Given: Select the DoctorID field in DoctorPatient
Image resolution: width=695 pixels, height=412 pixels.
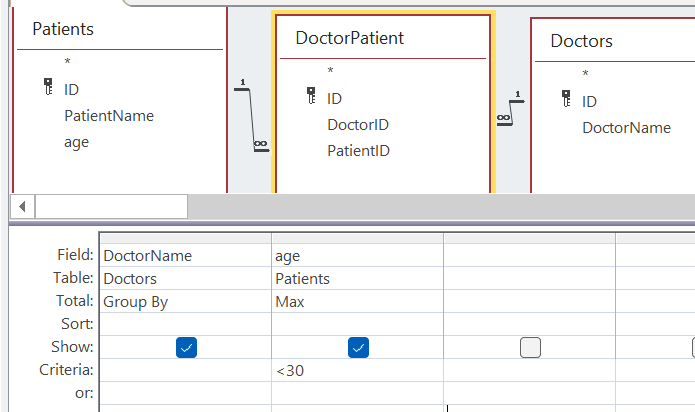Looking at the screenshot, I should coord(358,125).
